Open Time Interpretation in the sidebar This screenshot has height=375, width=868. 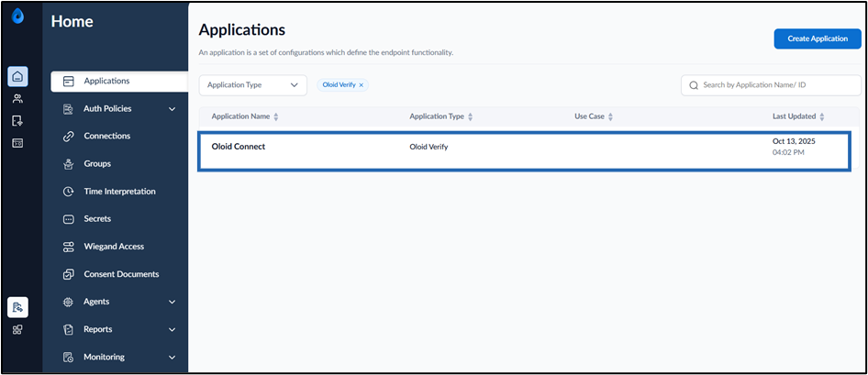coord(118,192)
